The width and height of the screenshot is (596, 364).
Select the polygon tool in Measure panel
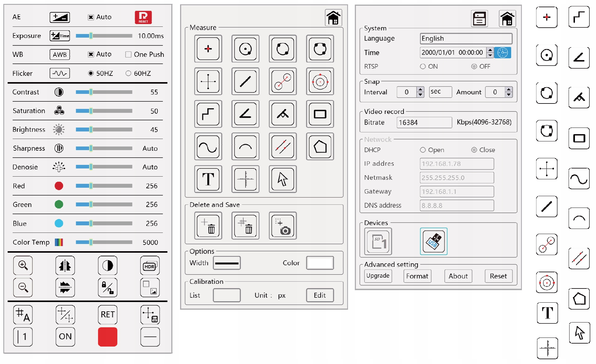[x=320, y=147]
